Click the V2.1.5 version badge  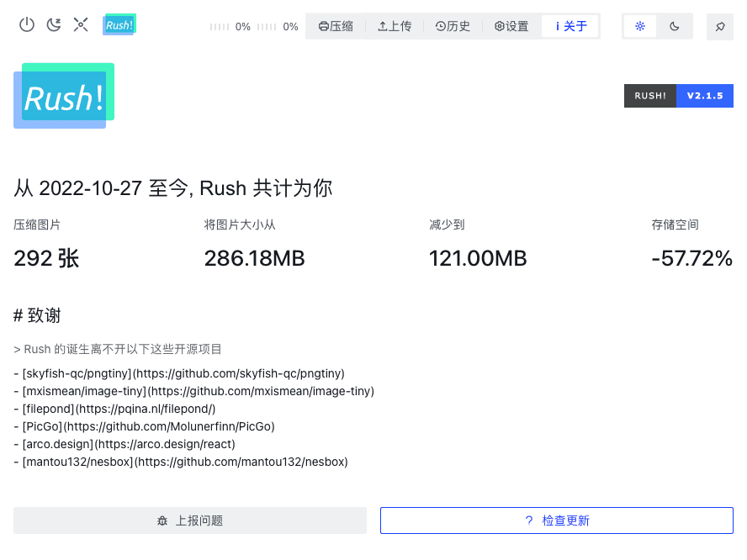(x=705, y=96)
